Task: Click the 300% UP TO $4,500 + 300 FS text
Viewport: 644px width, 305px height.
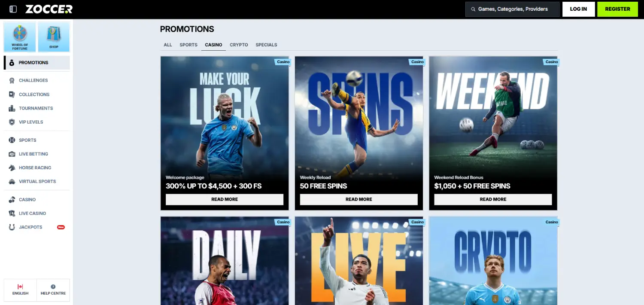Action: point(214,186)
